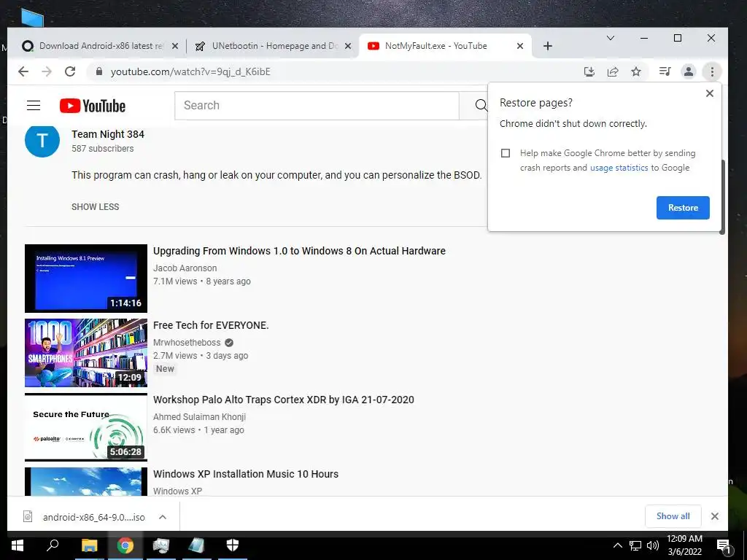Image resolution: width=747 pixels, height=560 pixels.
Task: Enable sending crash reports checkbox
Action: (506, 153)
